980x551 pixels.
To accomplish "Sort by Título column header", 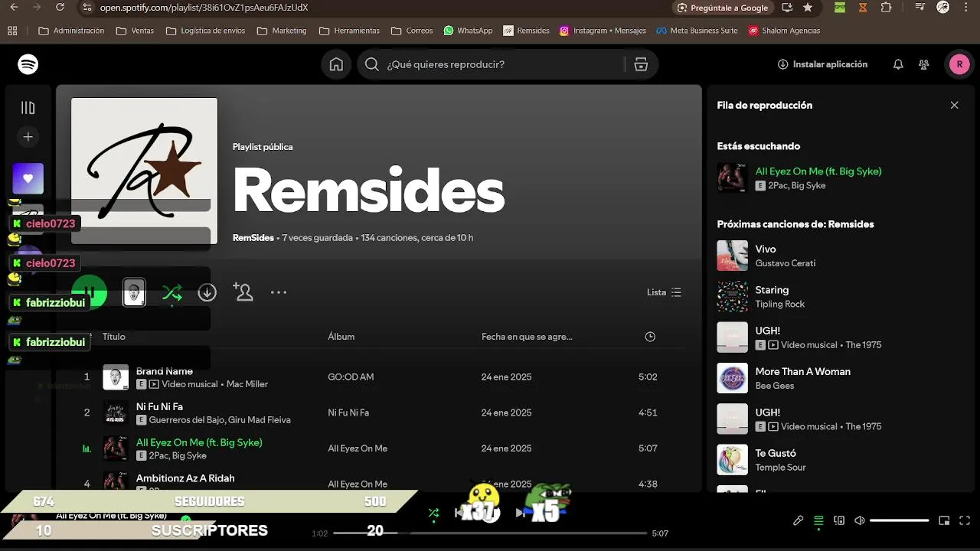I will click(x=114, y=337).
